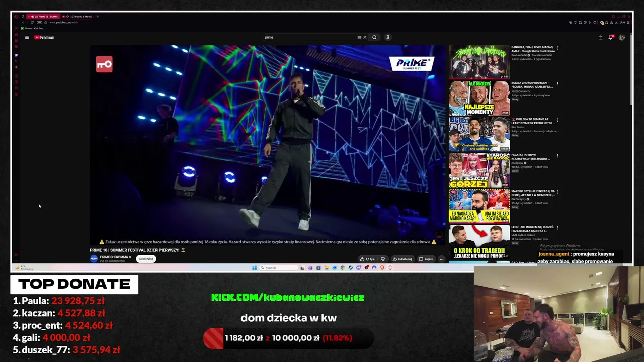Open the 'Stream - Kick' bookmark
644x362 pixels.
click(33, 28)
